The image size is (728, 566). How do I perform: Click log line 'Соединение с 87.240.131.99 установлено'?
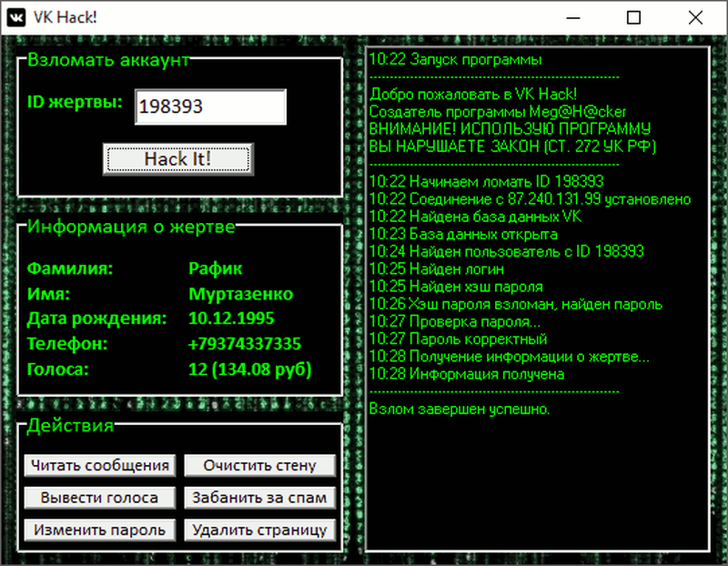551,199
